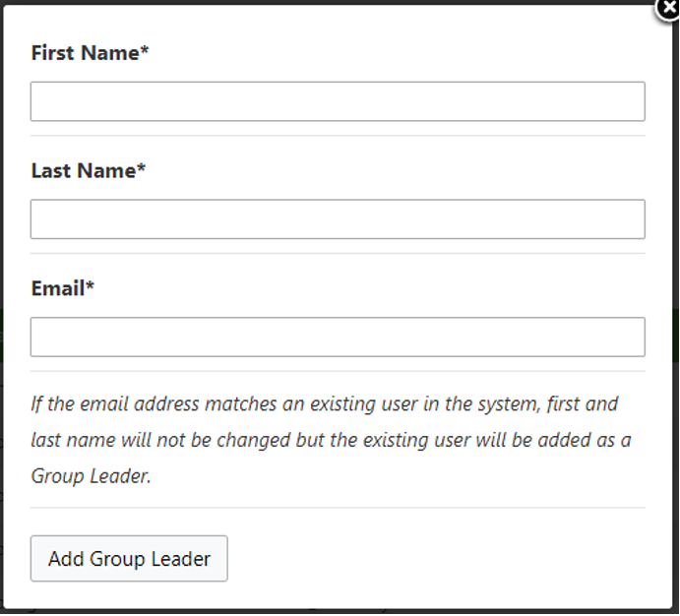Click the divider line under Last Name field
680x616 pixels.
338,254
